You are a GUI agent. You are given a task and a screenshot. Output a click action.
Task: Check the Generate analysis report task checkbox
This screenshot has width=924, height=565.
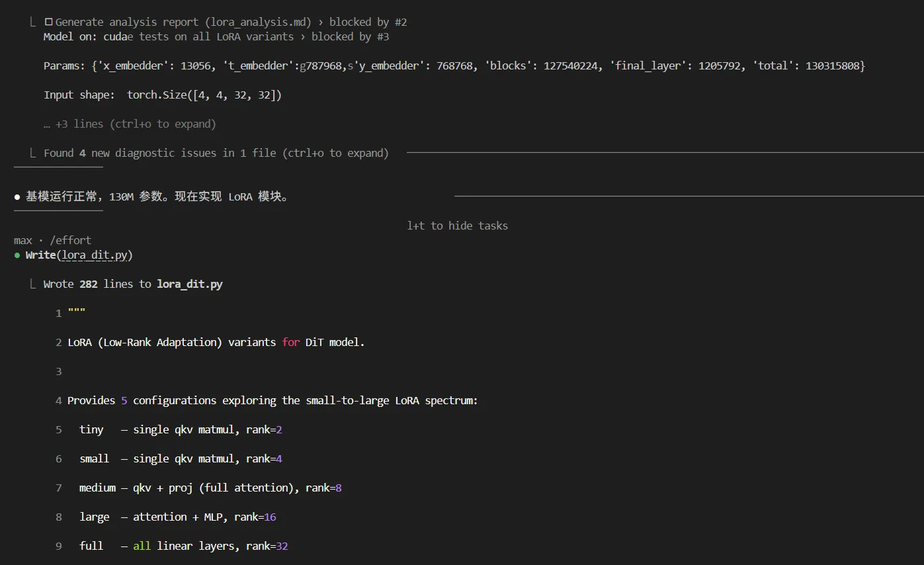[48, 22]
